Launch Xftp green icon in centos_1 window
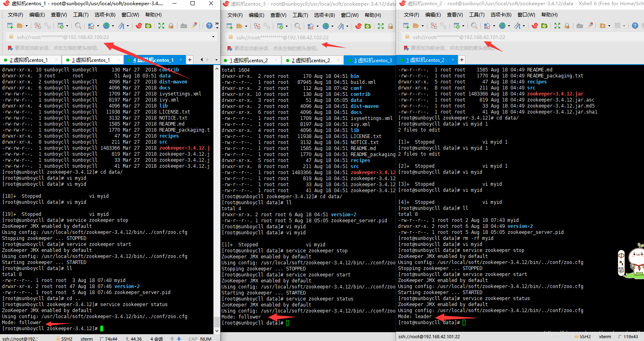Screen dimensions: 644x341 [x=148, y=26]
